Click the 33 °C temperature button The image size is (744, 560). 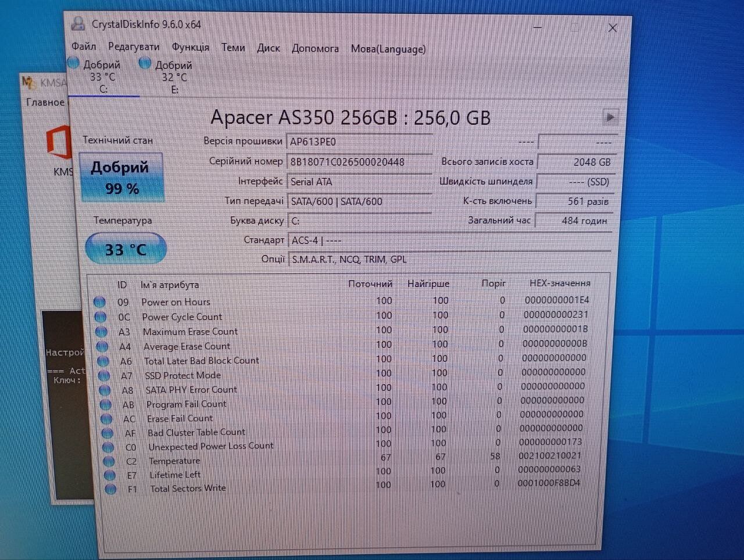[x=126, y=249]
